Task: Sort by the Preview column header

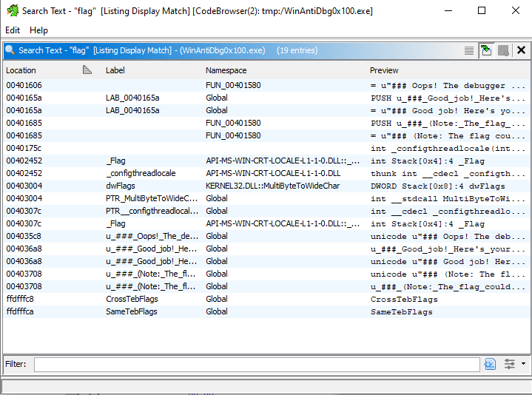Action: tap(384, 70)
